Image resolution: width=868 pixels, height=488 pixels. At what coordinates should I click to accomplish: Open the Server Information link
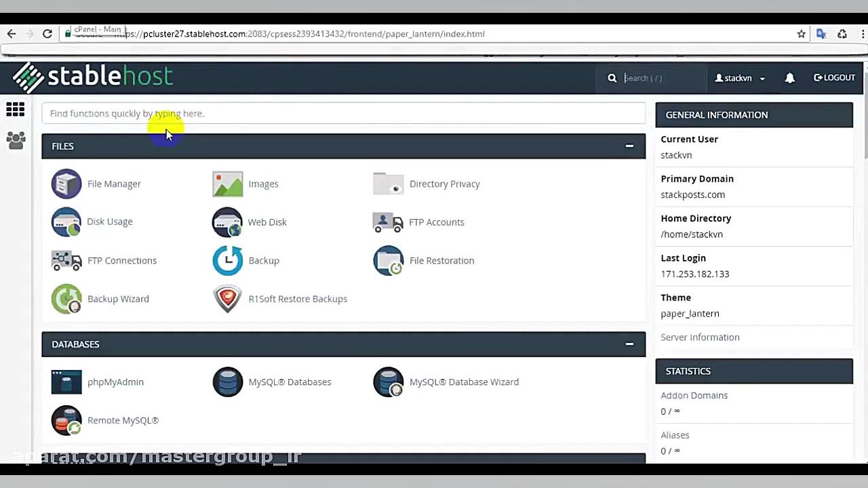coord(700,337)
